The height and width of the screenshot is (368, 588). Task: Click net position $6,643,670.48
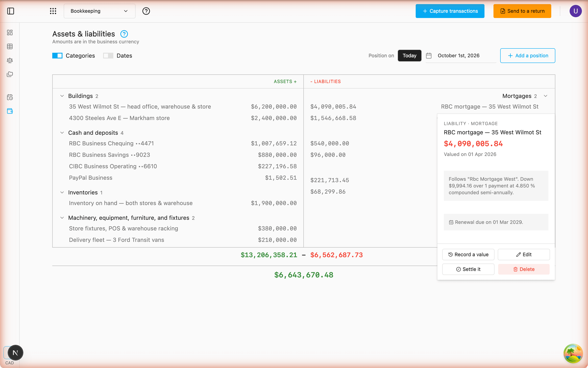click(304, 275)
